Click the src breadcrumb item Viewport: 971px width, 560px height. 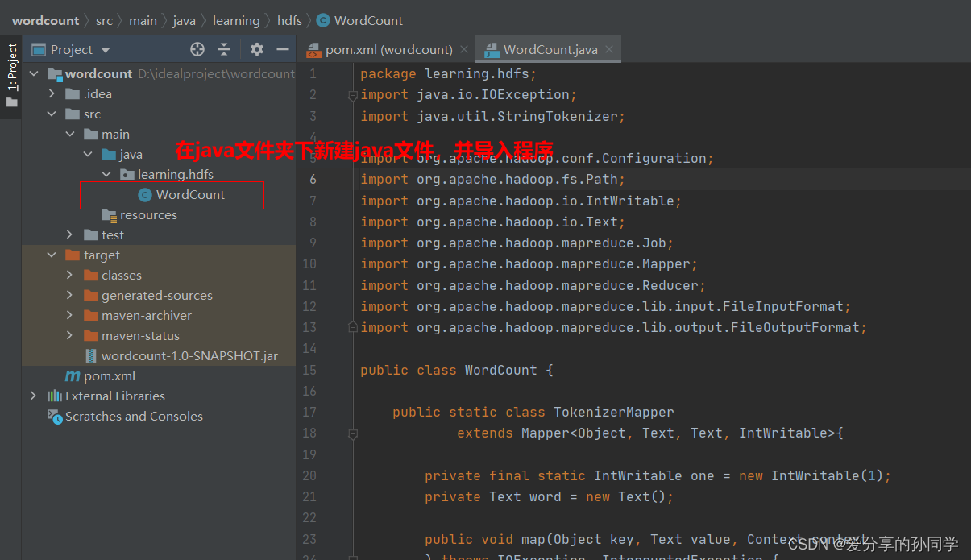pyautogui.click(x=104, y=20)
